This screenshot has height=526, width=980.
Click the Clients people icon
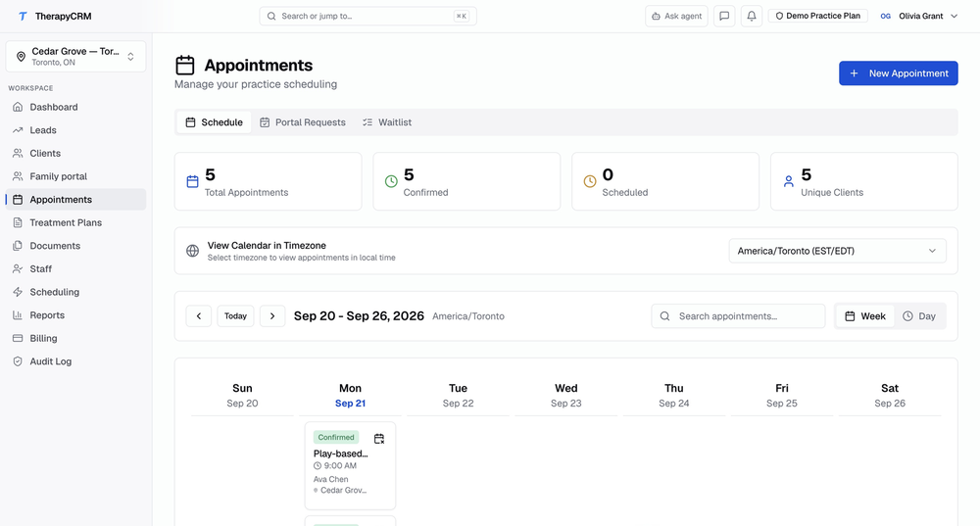click(18, 153)
